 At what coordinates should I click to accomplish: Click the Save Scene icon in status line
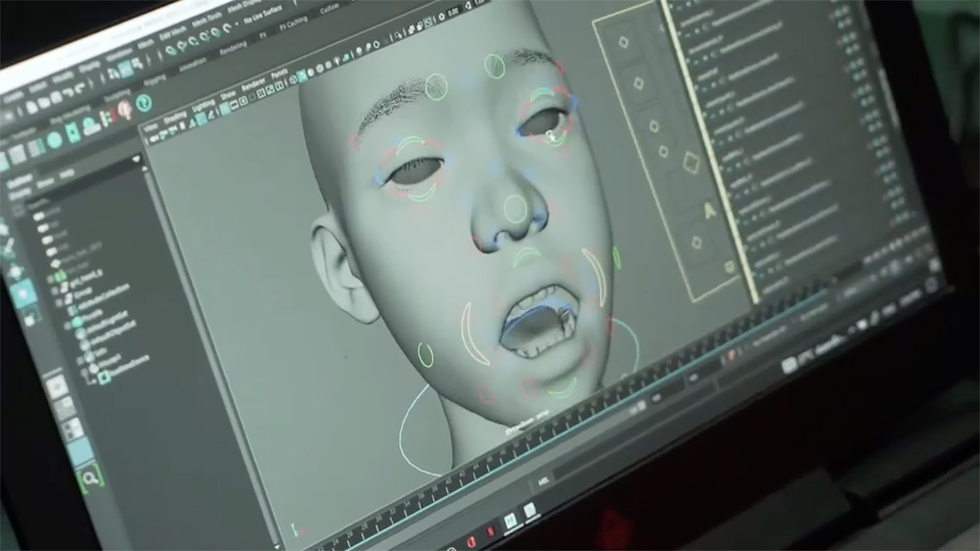click(55, 97)
